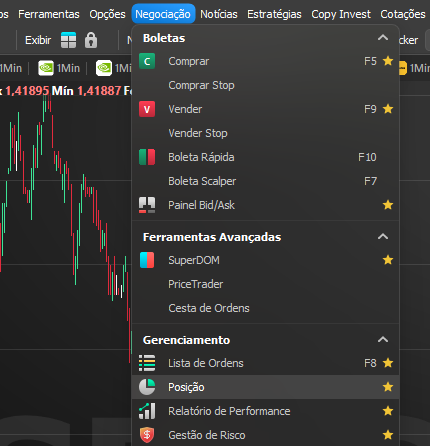Click the Gerenciamento section header text
The height and width of the screenshot is (446, 430).
coord(187,340)
